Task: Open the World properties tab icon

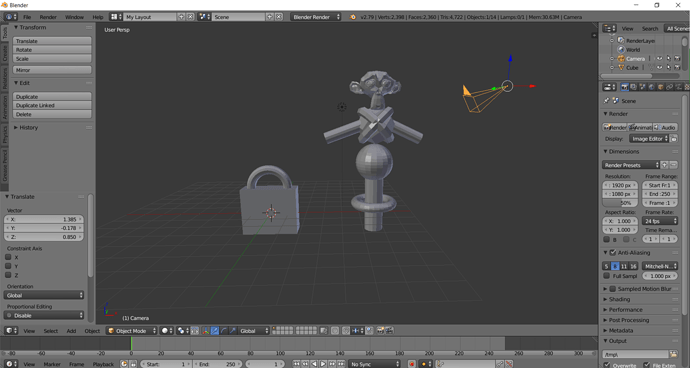Action: pyautogui.click(x=651, y=87)
